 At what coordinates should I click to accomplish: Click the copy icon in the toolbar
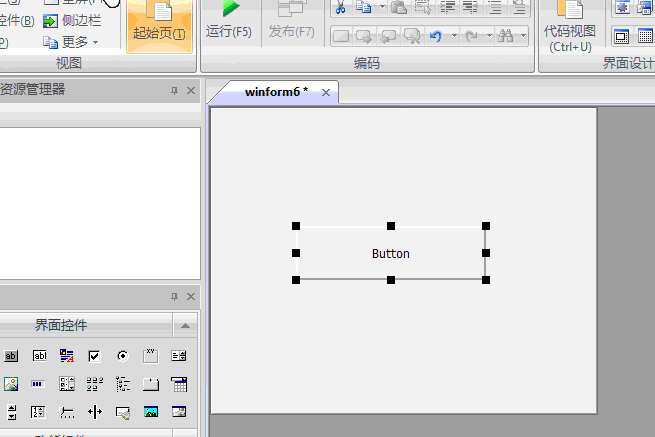pyautogui.click(x=363, y=7)
